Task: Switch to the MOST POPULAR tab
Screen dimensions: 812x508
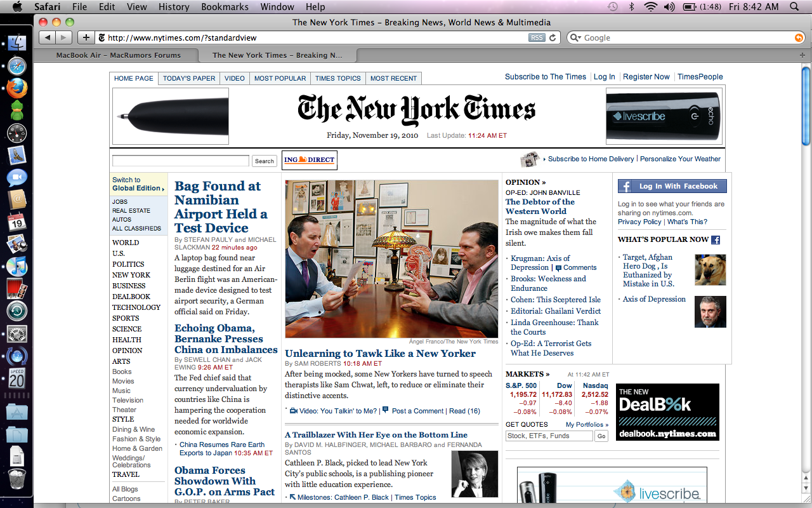Action: [280, 78]
